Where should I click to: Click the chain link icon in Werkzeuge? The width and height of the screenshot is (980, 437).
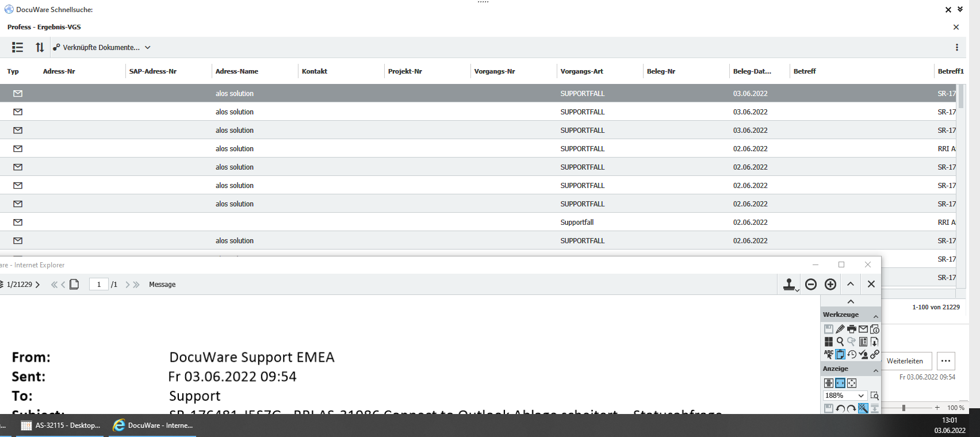875,354
